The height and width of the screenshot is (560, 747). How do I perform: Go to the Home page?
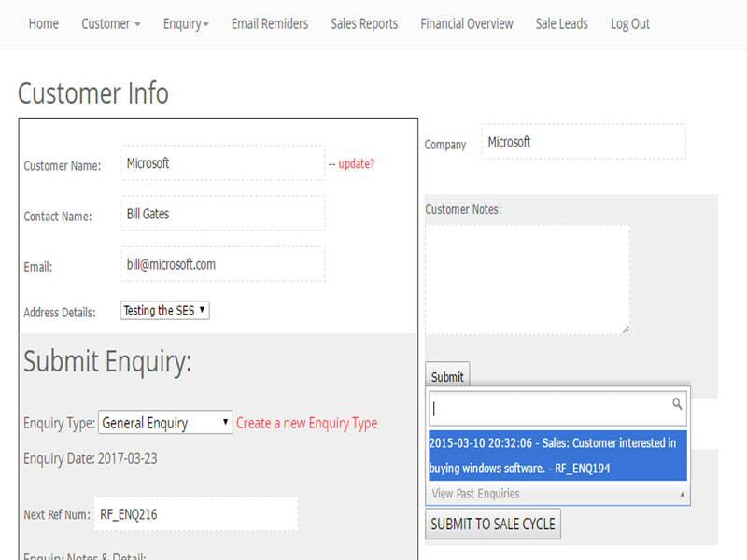click(44, 24)
